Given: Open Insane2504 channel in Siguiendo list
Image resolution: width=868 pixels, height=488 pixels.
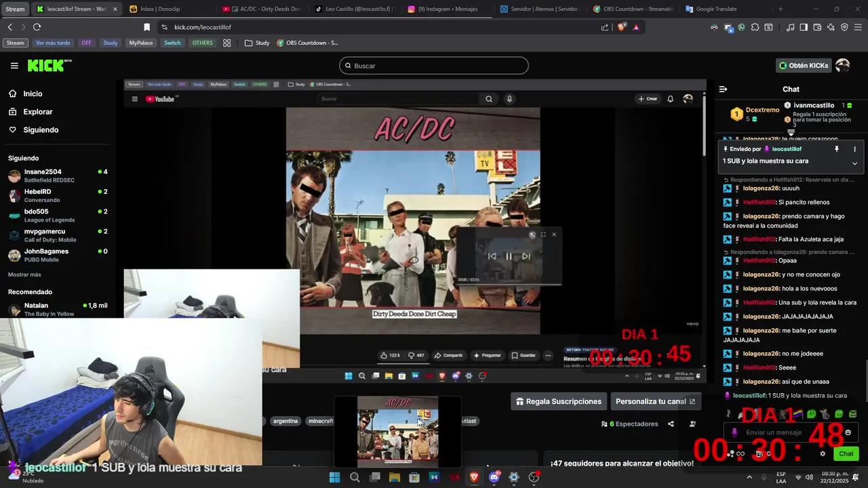Looking at the screenshot, I should [58, 176].
